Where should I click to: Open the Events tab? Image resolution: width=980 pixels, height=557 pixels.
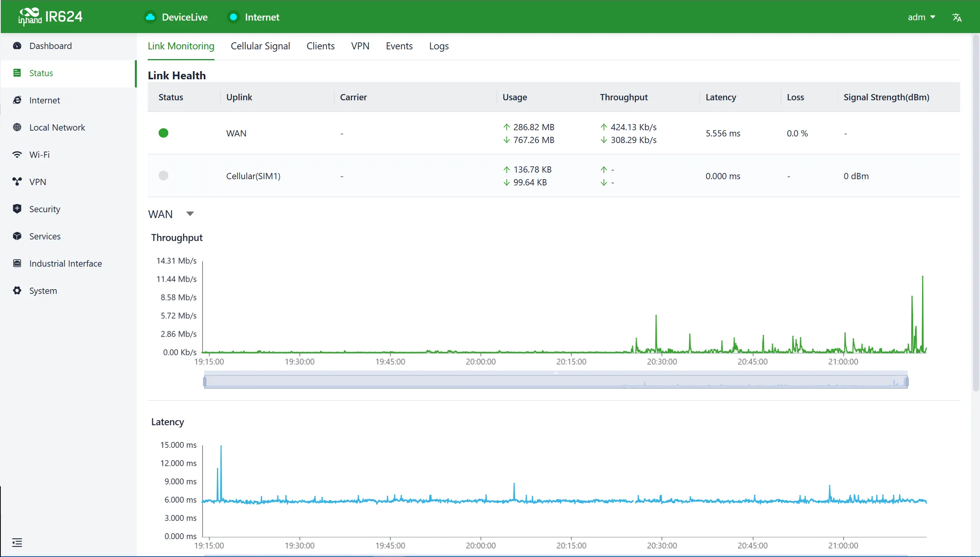tap(399, 46)
